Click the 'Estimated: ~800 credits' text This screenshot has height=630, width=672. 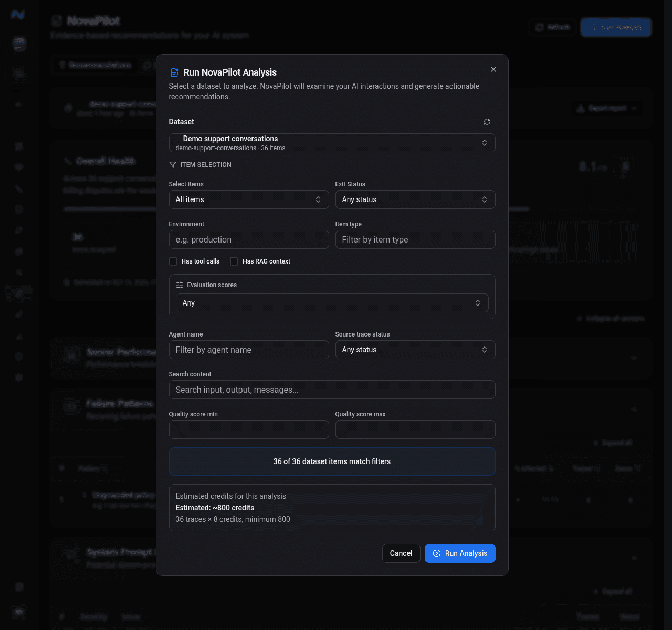(x=215, y=508)
